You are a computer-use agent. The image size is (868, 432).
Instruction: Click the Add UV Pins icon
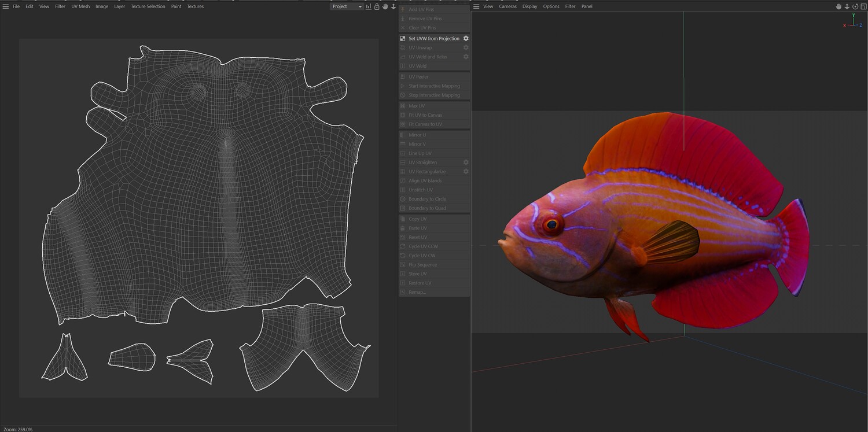[403, 9]
